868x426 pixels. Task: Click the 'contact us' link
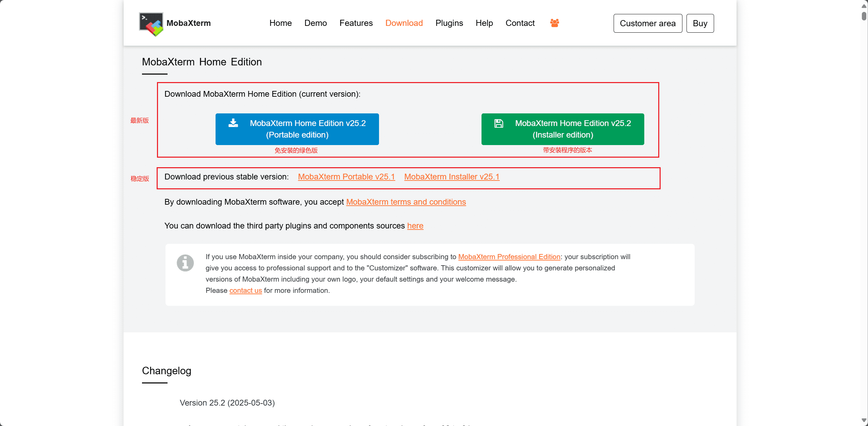tap(246, 290)
